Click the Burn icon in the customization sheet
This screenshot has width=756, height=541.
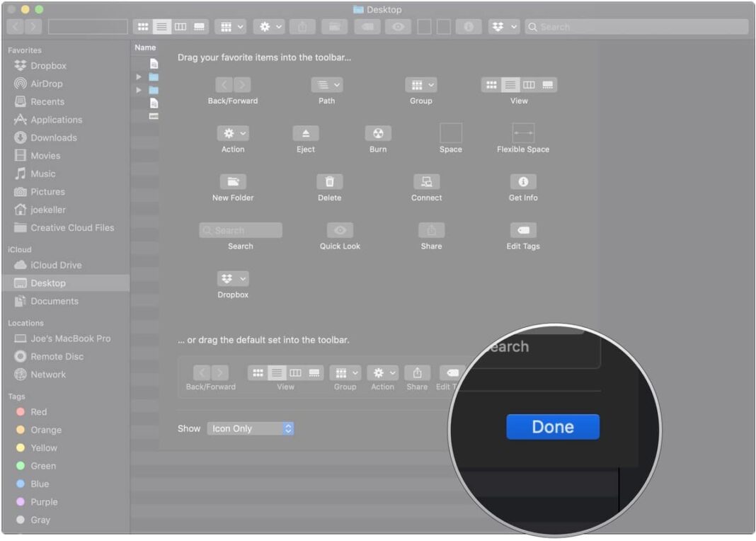[377, 133]
